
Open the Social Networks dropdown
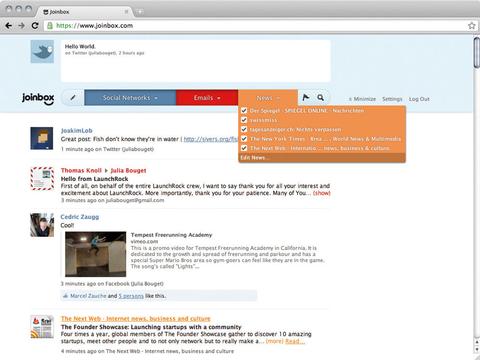pyautogui.click(x=130, y=98)
